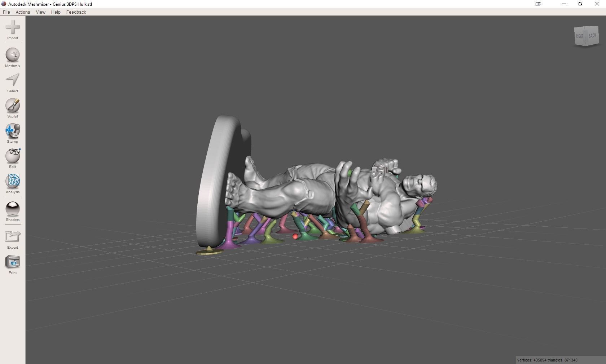Click the Import tool icon
This screenshot has height=364, width=606.
click(x=13, y=27)
